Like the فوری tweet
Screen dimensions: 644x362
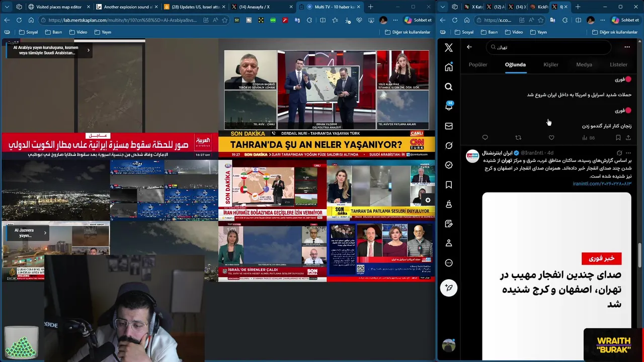click(551, 138)
